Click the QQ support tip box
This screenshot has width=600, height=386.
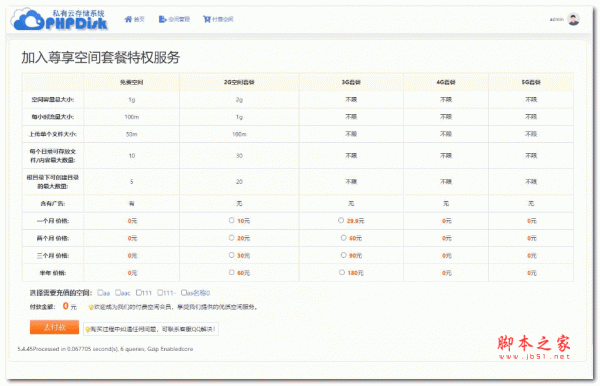click(x=151, y=329)
